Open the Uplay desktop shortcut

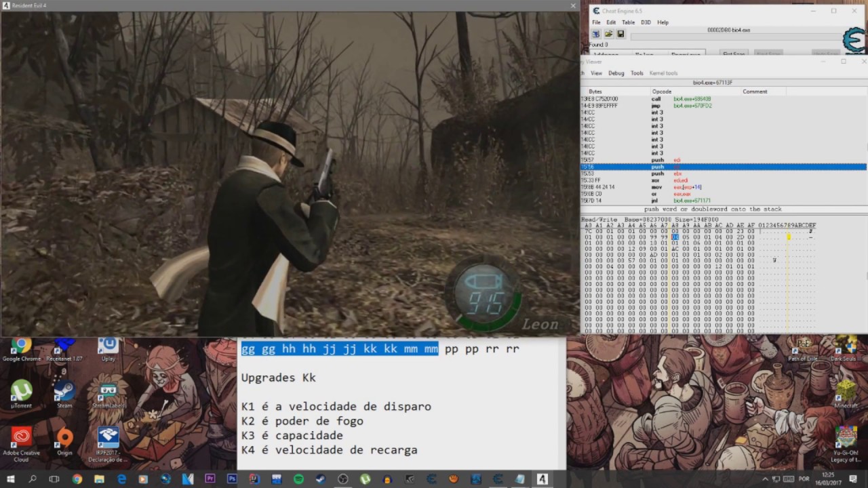108,350
